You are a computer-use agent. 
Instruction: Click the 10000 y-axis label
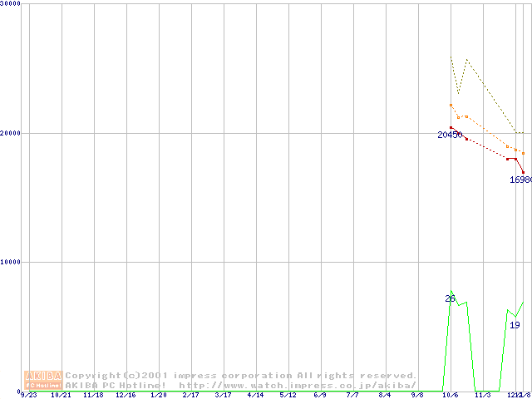pyautogui.click(x=12, y=262)
